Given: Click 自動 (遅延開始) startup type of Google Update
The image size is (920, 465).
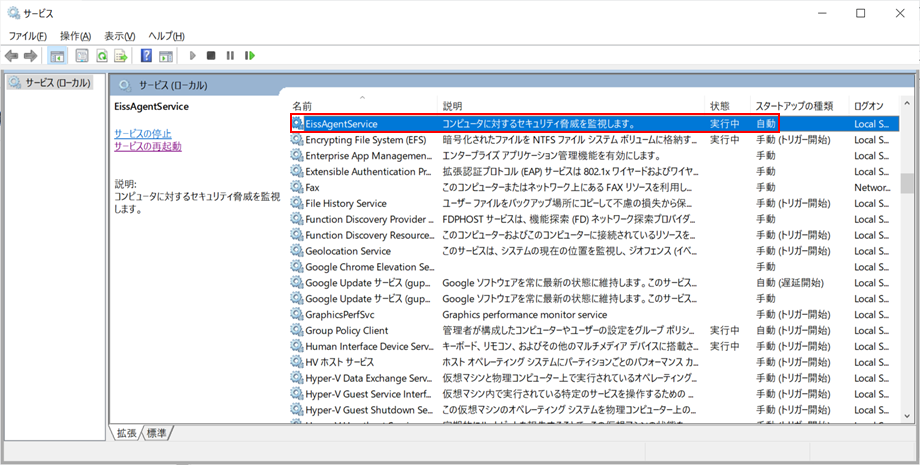Looking at the screenshot, I should 789,283.
